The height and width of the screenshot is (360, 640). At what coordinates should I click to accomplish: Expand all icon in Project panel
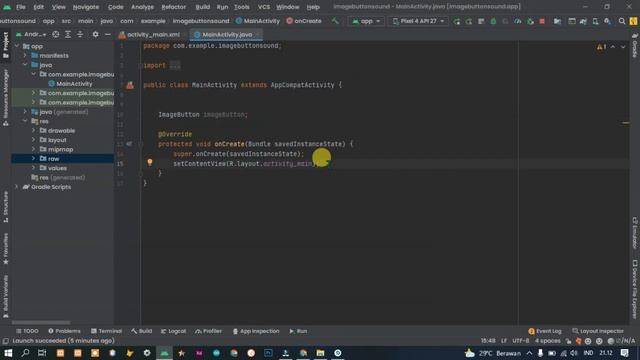(x=68, y=35)
